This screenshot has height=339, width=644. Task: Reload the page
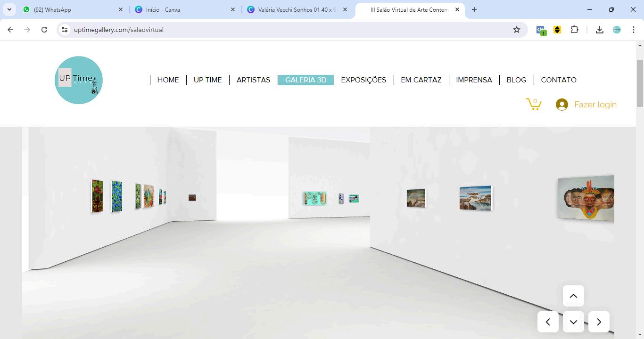[x=44, y=30]
